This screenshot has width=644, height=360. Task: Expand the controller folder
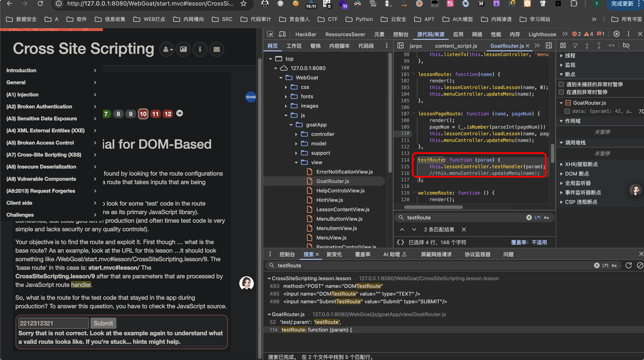296,134
